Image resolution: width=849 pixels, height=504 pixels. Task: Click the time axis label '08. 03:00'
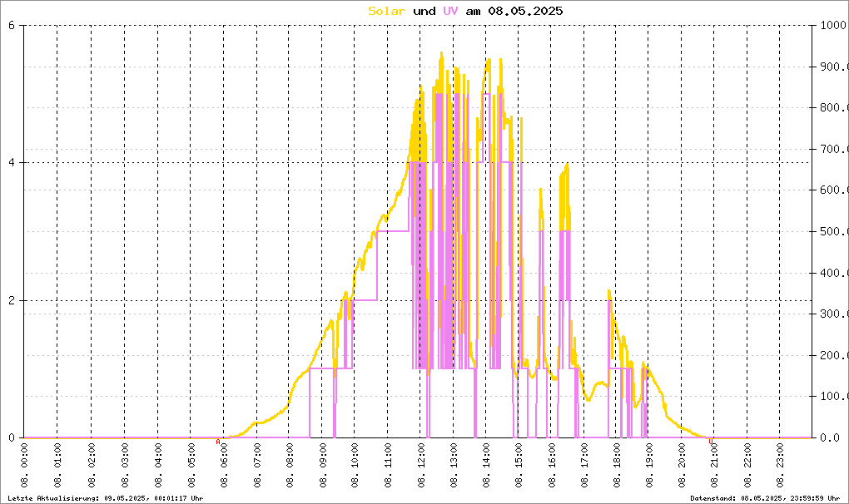click(125, 465)
